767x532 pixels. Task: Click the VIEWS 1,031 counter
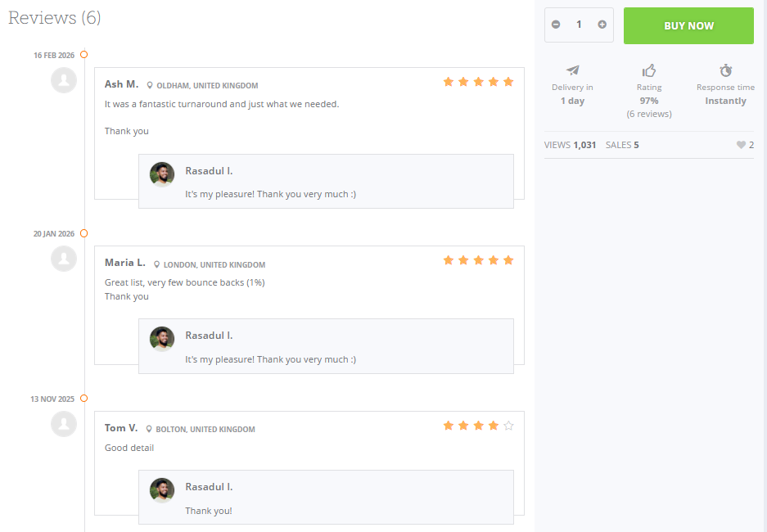[571, 144]
